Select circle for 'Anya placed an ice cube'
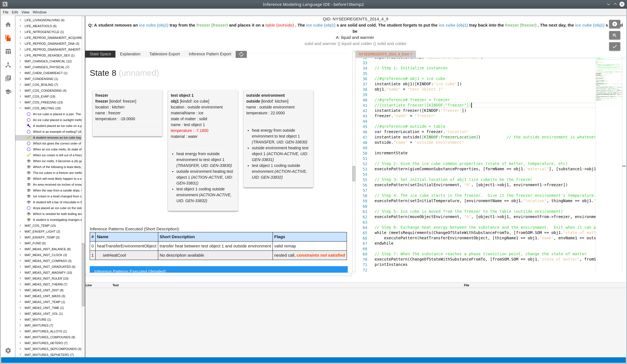The height and width of the screenshot is (364, 627). coord(29,208)
